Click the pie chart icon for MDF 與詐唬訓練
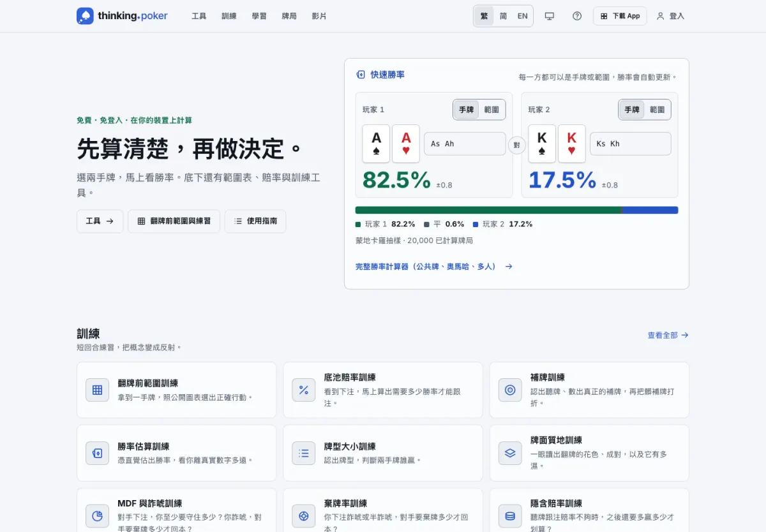The width and height of the screenshot is (766, 532). [x=98, y=516]
